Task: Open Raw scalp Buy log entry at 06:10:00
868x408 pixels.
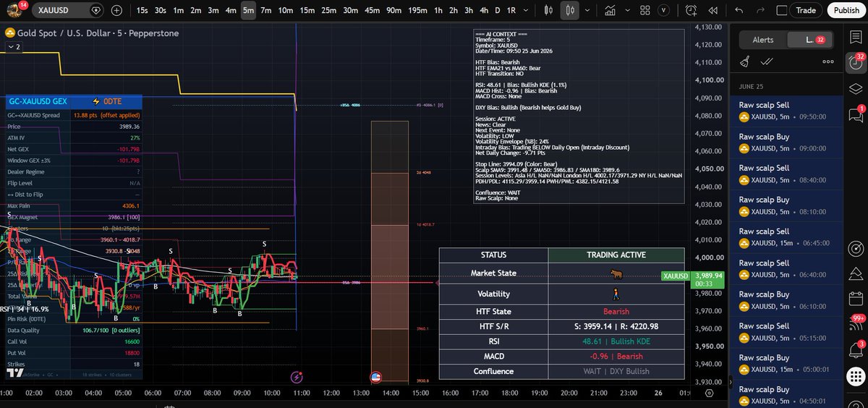Action: [786, 300]
